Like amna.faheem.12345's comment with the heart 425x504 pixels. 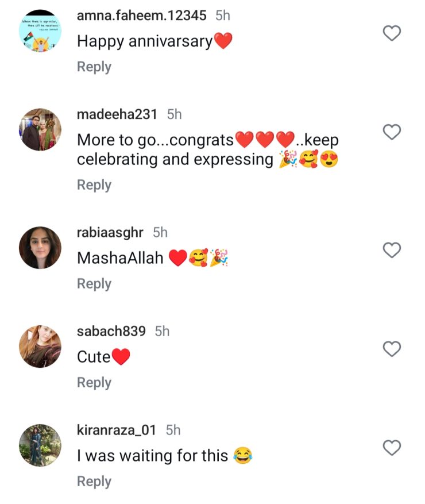392,33
